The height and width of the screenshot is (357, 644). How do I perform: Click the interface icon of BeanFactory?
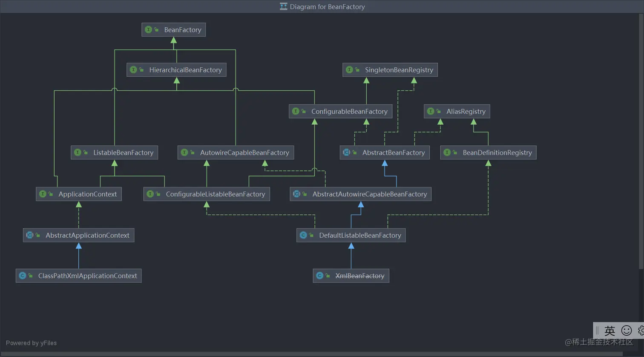[x=148, y=29]
